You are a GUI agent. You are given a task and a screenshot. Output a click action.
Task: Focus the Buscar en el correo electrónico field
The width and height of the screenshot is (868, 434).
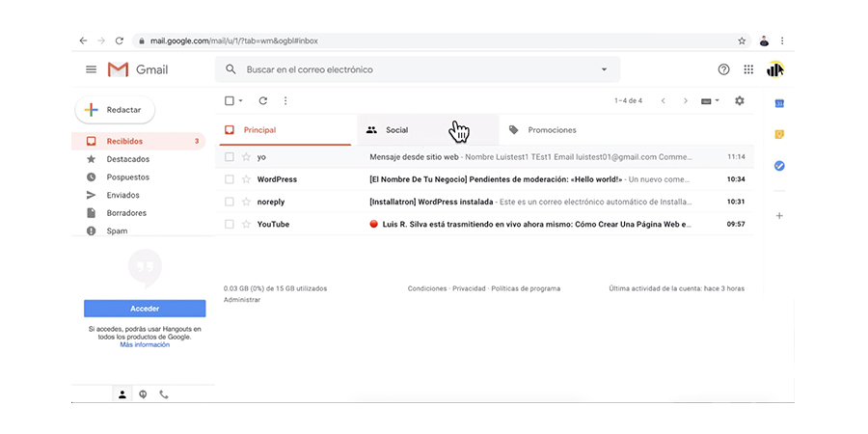coord(418,69)
